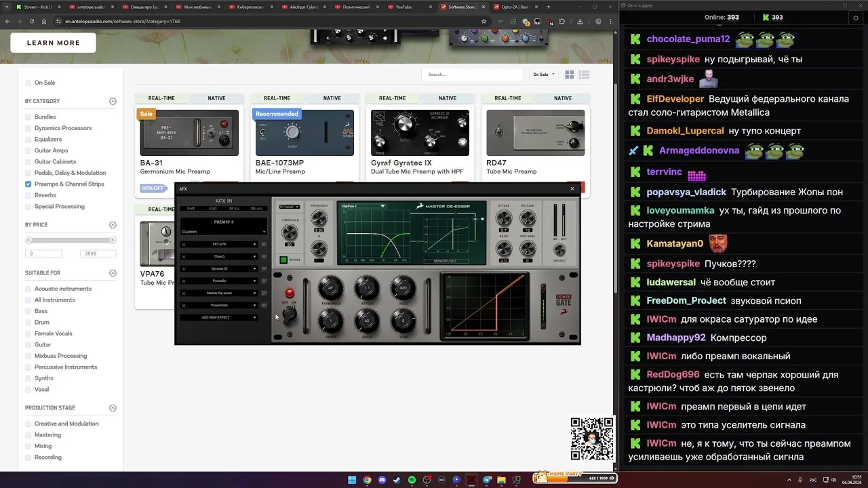Click the store search field
Image resolution: width=868 pixels, height=488 pixels.
472,75
